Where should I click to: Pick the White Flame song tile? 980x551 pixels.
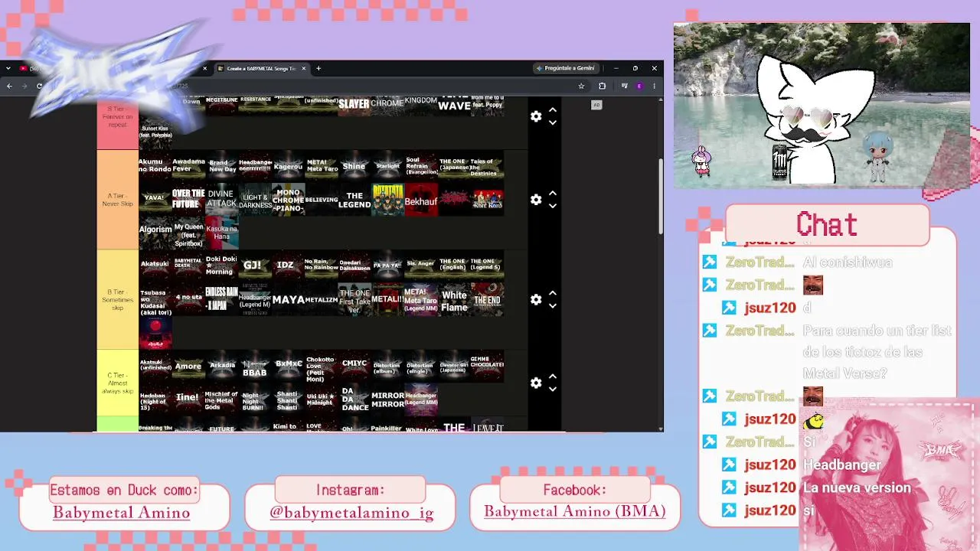pyautogui.click(x=454, y=299)
